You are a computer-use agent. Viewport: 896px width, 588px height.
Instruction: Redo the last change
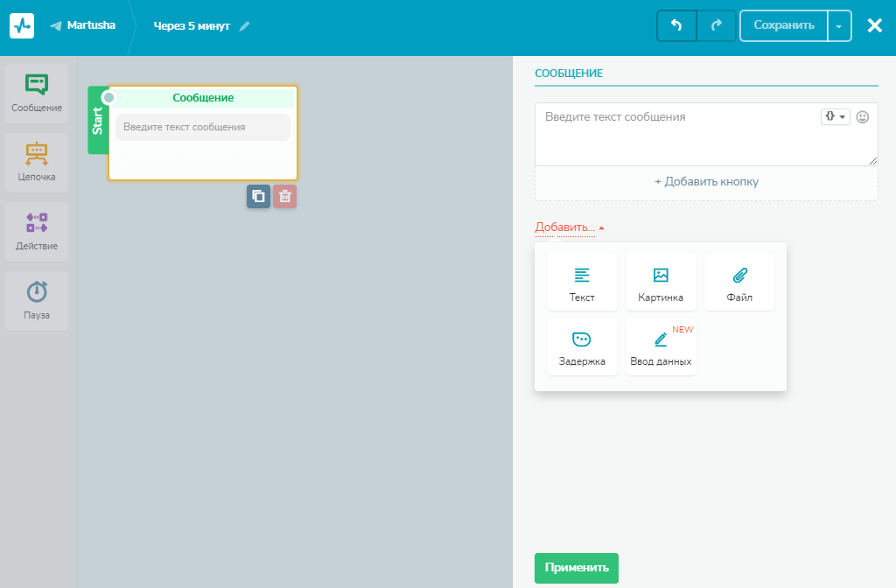pyautogui.click(x=716, y=25)
